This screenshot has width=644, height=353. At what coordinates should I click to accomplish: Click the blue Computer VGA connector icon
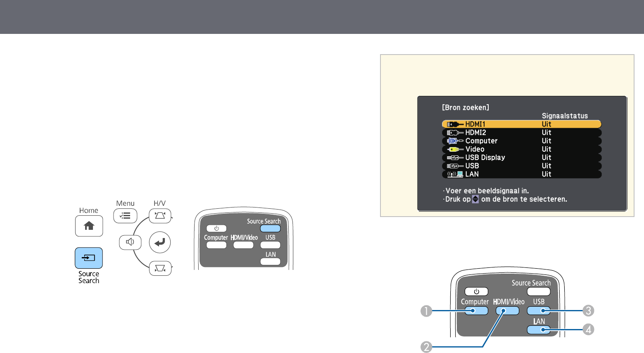coord(455,141)
